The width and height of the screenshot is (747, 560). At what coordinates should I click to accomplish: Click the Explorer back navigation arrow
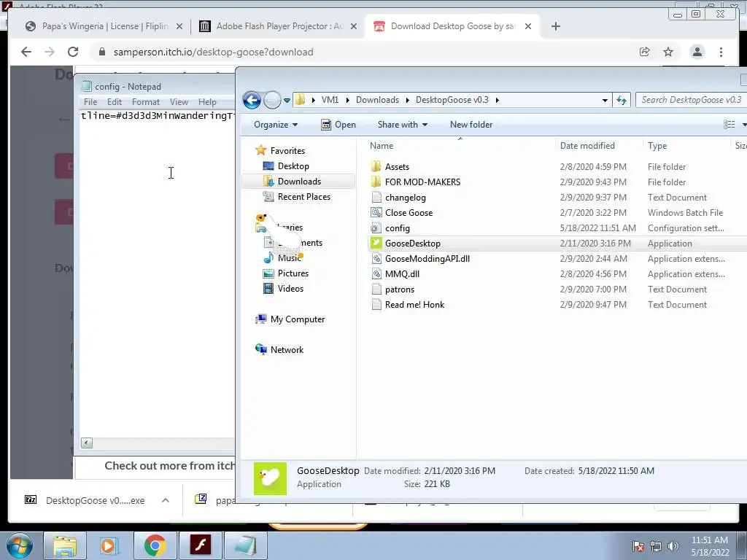[x=252, y=100]
